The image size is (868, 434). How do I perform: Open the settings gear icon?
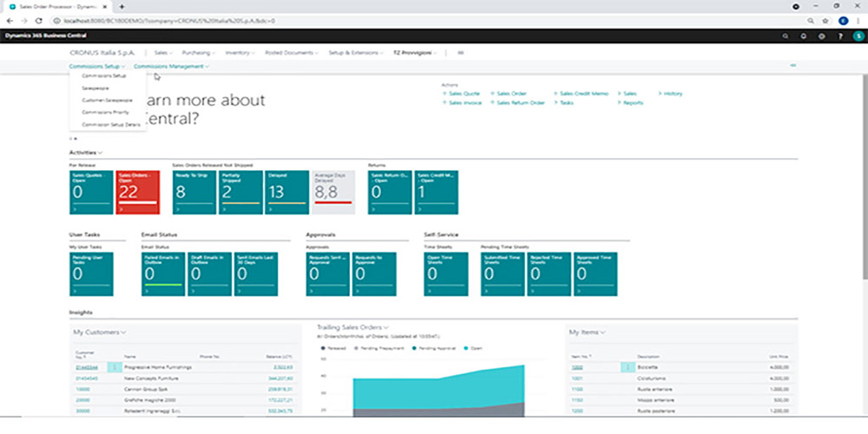(821, 36)
